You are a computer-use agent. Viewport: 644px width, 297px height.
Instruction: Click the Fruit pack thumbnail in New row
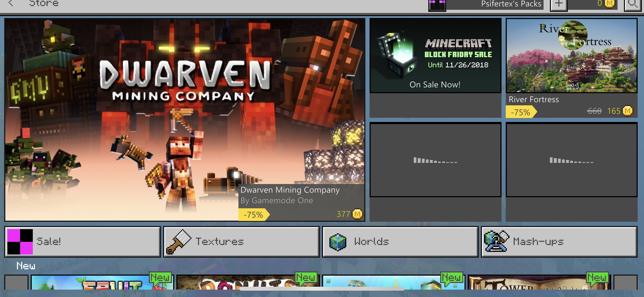102,282
